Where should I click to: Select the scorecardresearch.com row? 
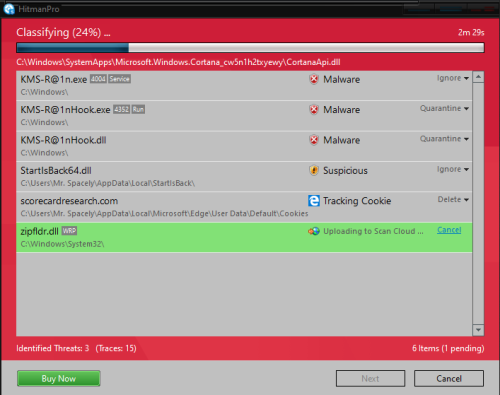pos(244,207)
